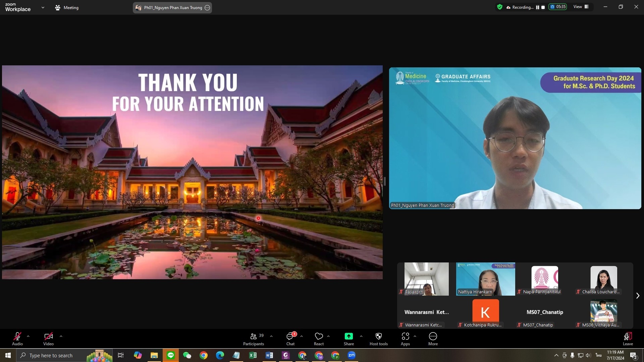This screenshot has width=644, height=362.
Task: Stop the recording
Action: tap(543, 7)
